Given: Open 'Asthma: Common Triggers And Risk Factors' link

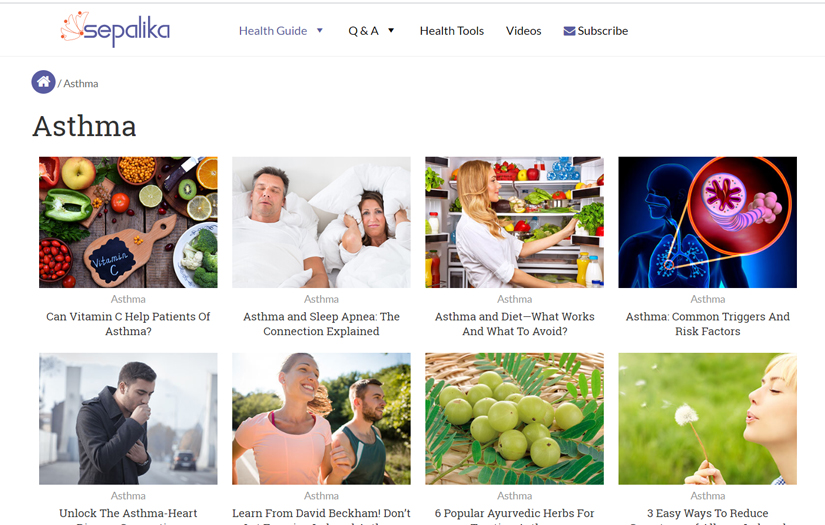Looking at the screenshot, I should click(708, 324).
